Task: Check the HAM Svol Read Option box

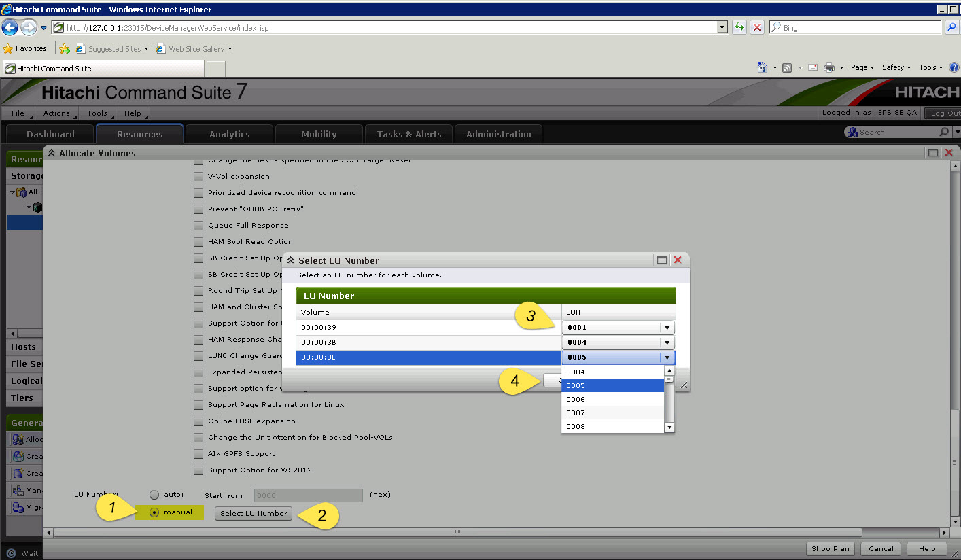Action: click(x=198, y=242)
